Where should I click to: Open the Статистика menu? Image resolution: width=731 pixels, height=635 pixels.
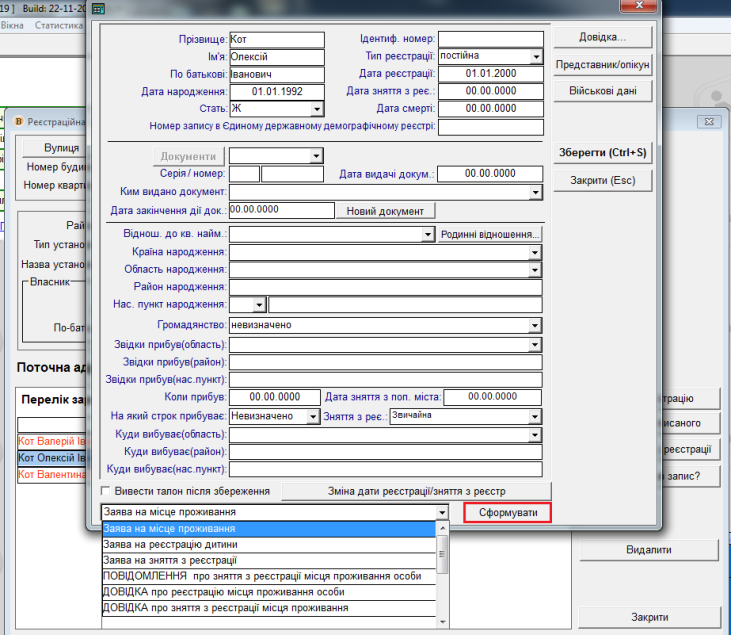[58, 24]
